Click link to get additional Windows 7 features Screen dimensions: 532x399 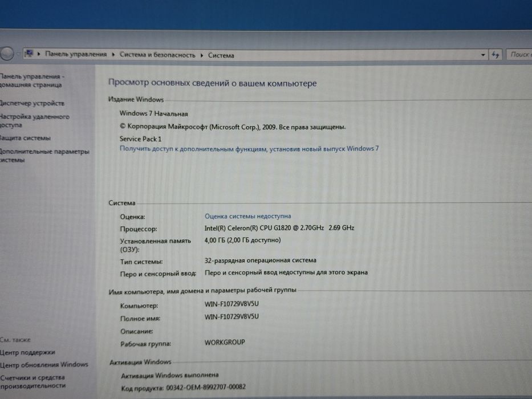pos(249,149)
